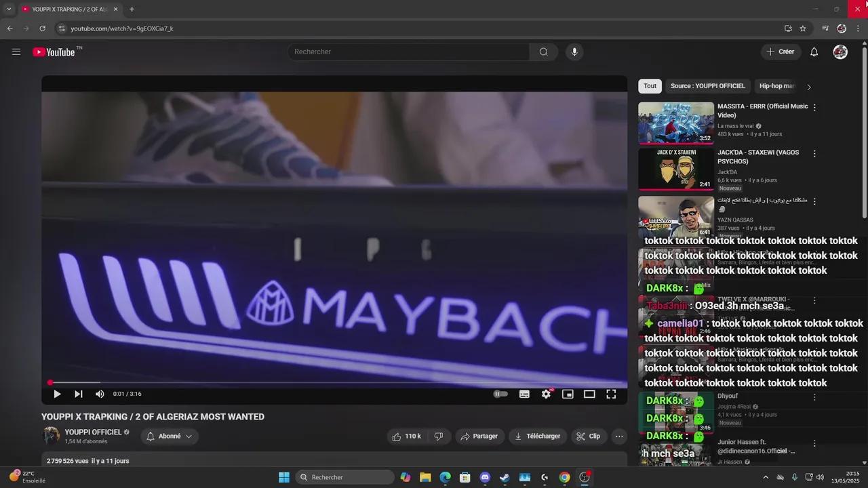The width and height of the screenshot is (868, 488).
Task: Open options menu for MASSITA - ERRR
Action: [x=814, y=107]
